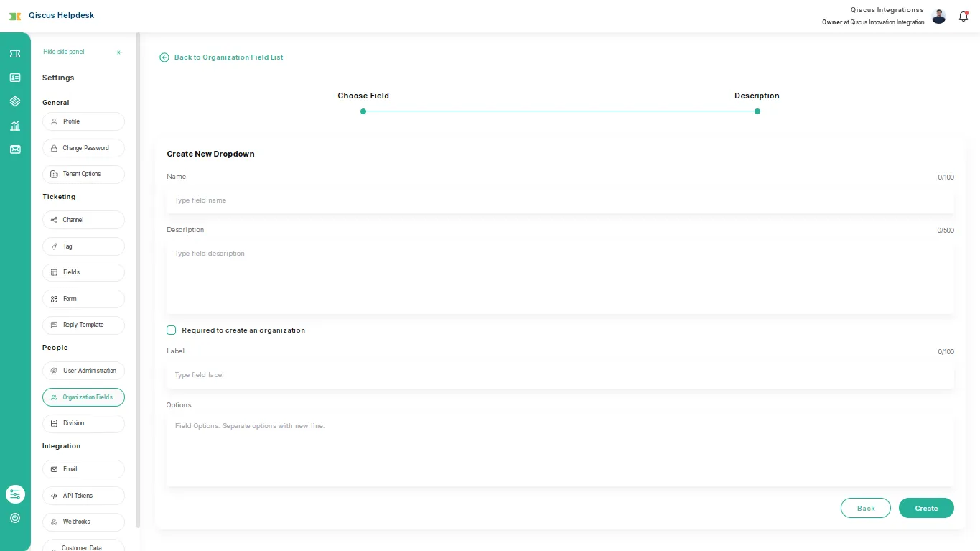Image resolution: width=980 pixels, height=551 pixels.
Task: Open the notification bell
Action: pyautogui.click(x=963, y=17)
